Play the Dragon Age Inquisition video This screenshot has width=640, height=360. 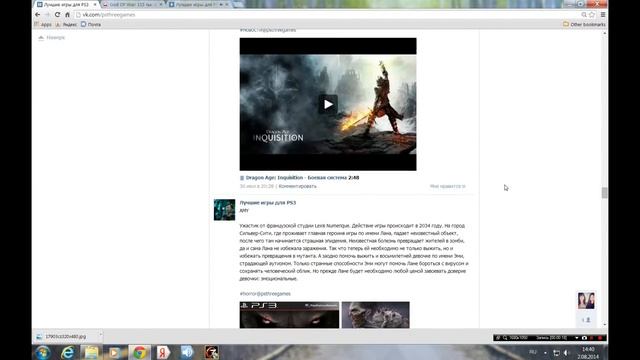(328, 104)
